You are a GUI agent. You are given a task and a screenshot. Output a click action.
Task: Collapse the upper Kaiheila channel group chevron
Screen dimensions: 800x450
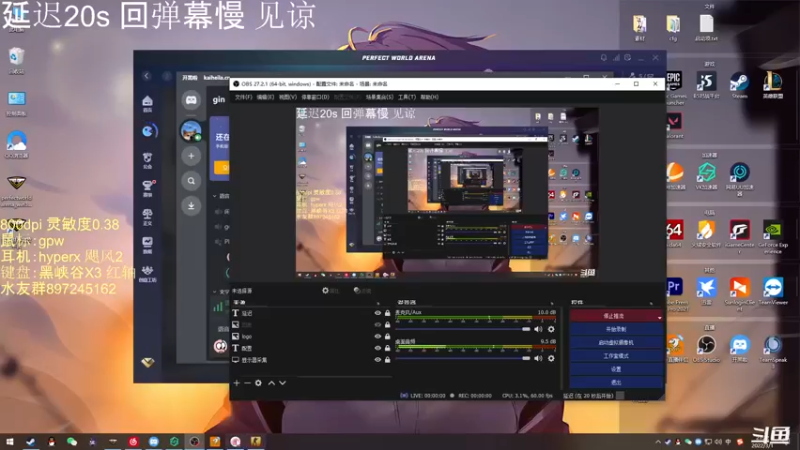coord(215,196)
